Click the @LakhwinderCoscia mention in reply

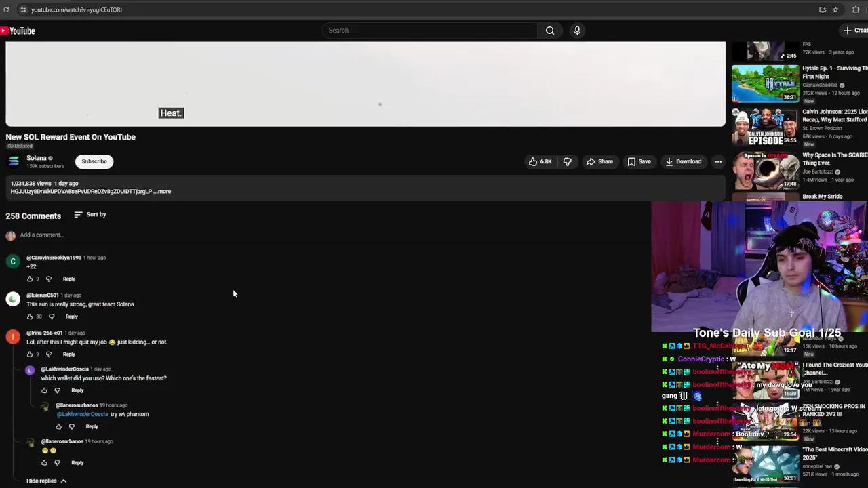tap(82, 414)
